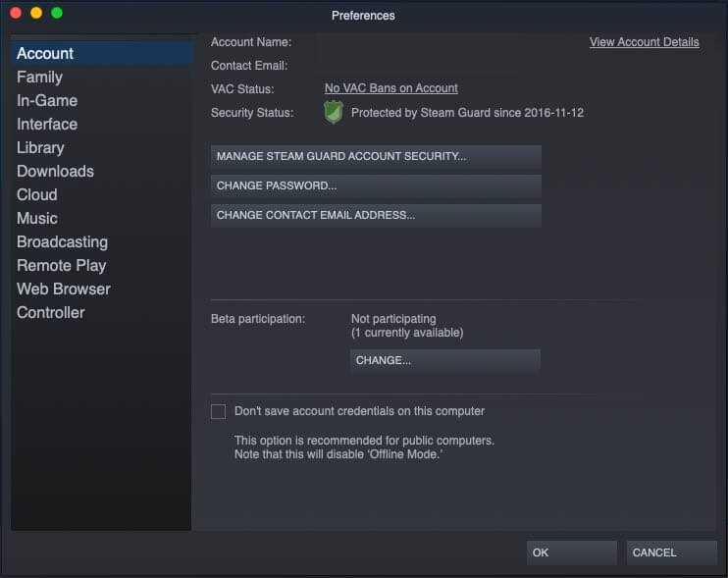The image size is (728, 578).
Task: Open No VAC Bans on Account link
Action: (x=390, y=88)
